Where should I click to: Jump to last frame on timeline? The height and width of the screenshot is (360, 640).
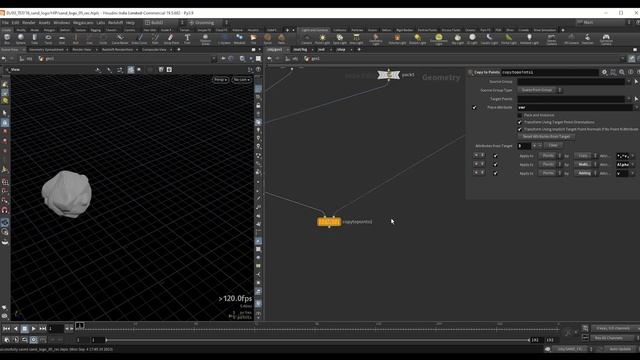(x=42, y=329)
